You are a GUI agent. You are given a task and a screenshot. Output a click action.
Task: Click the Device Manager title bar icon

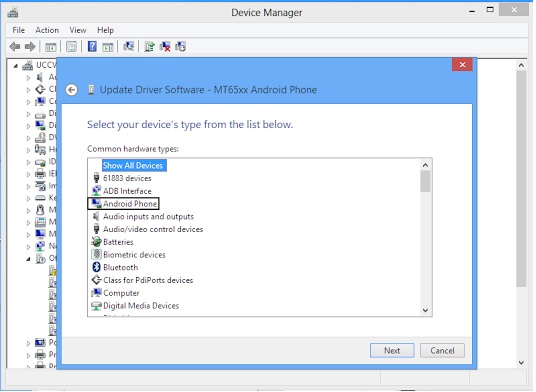(x=13, y=13)
